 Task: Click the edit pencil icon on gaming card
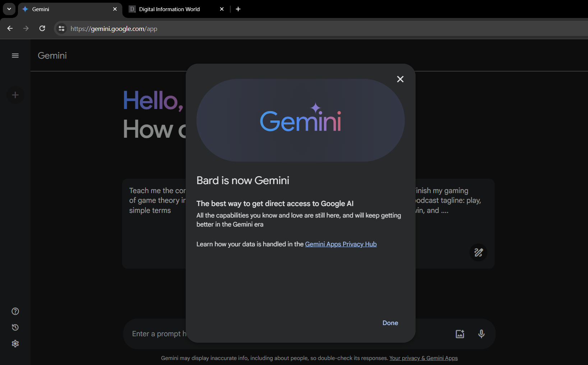click(478, 252)
